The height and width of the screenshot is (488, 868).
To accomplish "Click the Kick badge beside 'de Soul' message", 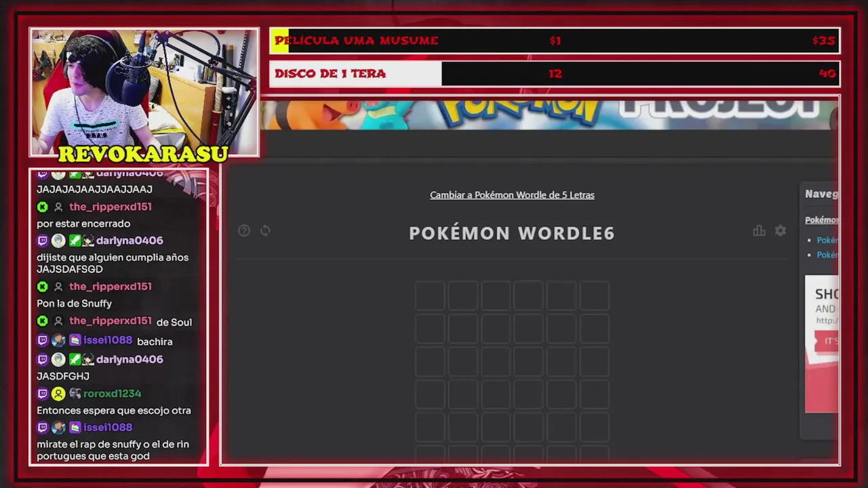I will 43,321.
